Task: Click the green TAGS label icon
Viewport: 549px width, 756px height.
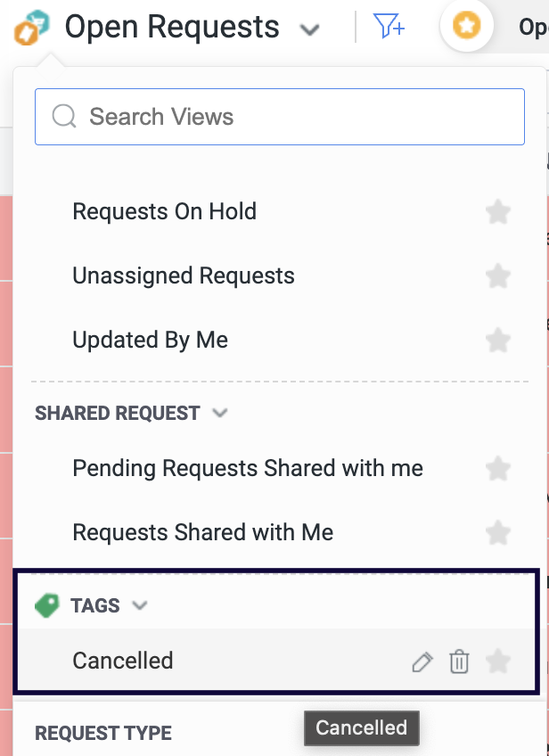Action: pos(47,606)
